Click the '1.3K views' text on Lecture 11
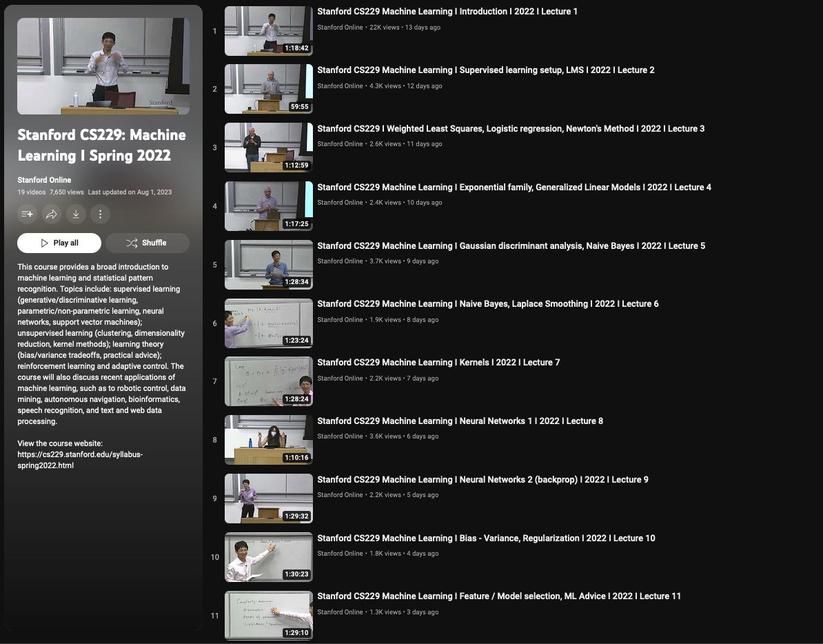 point(385,612)
